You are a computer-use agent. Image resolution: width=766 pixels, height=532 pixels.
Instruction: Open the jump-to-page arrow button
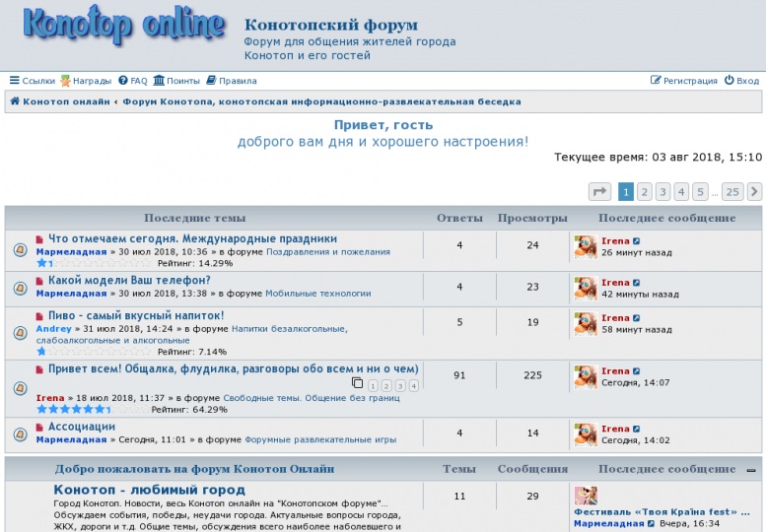tap(599, 192)
